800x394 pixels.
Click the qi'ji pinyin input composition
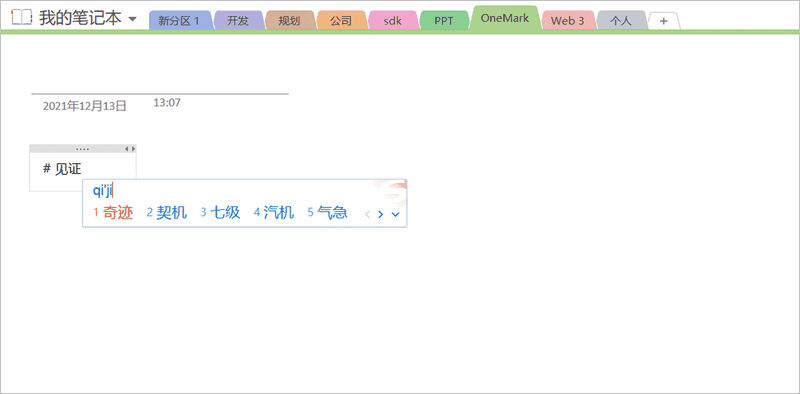click(x=103, y=191)
